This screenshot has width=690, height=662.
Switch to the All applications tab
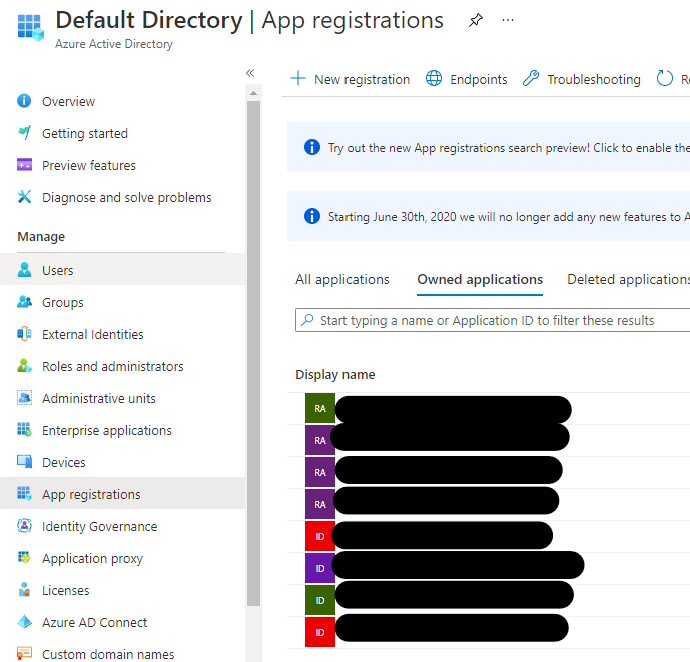click(x=342, y=280)
